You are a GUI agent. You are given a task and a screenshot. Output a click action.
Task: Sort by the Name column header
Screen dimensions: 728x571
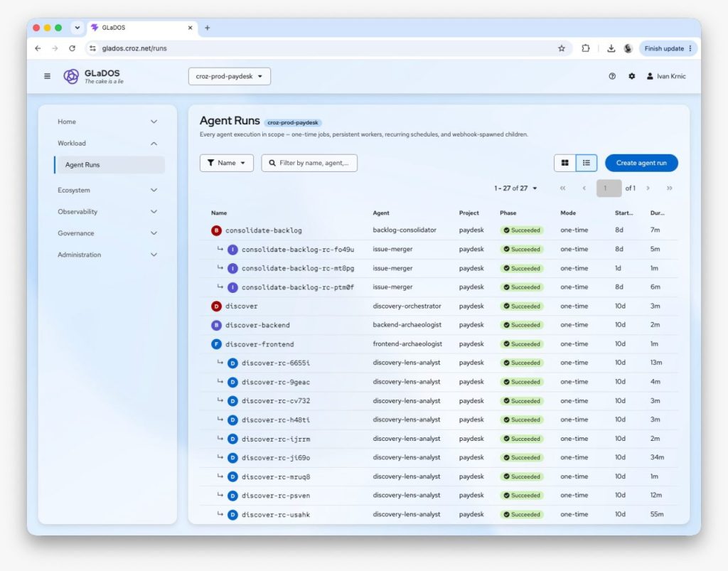click(x=219, y=213)
